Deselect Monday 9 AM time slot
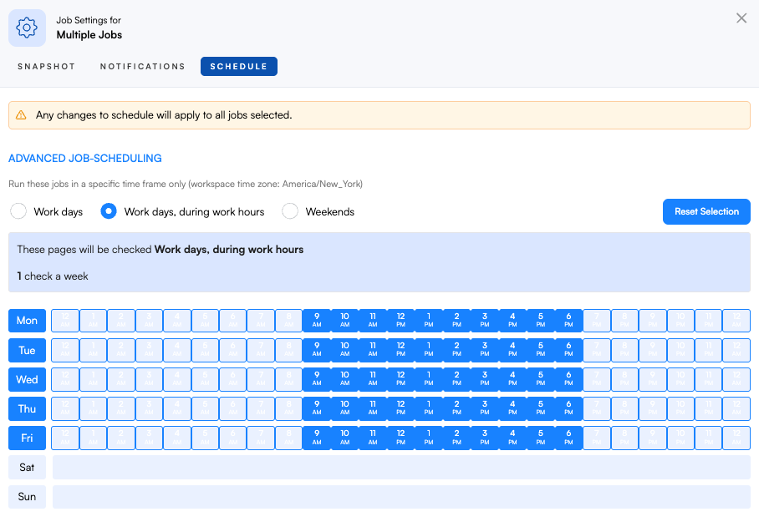The width and height of the screenshot is (759, 532). 317,321
